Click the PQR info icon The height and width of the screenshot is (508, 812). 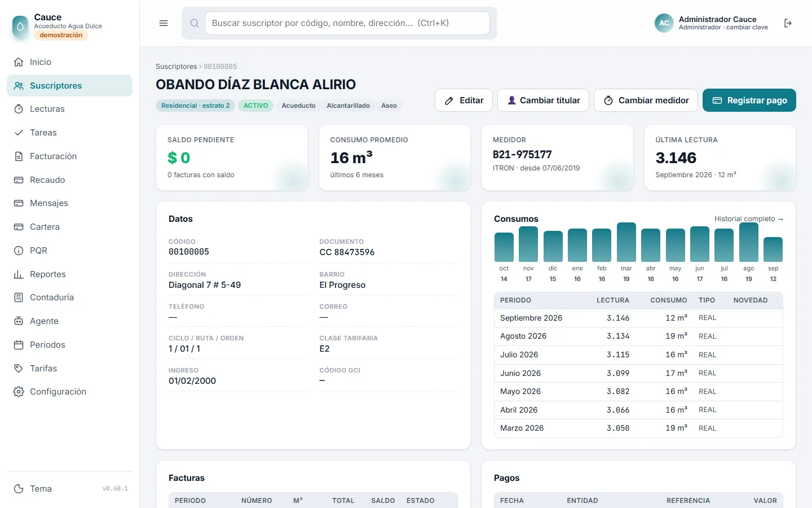pyautogui.click(x=19, y=251)
